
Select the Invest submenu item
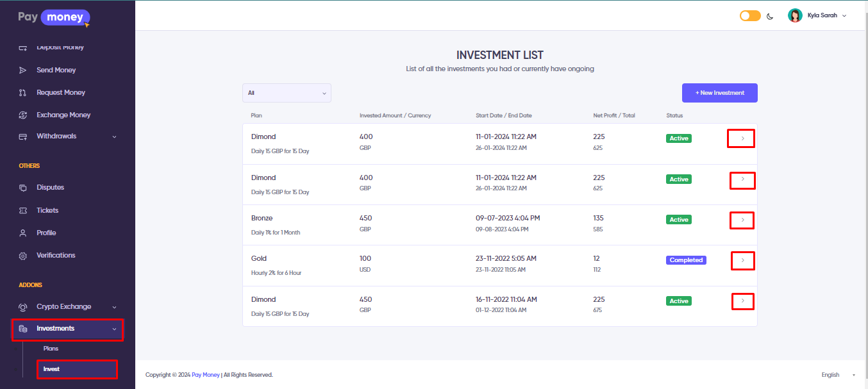tap(52, 369)
